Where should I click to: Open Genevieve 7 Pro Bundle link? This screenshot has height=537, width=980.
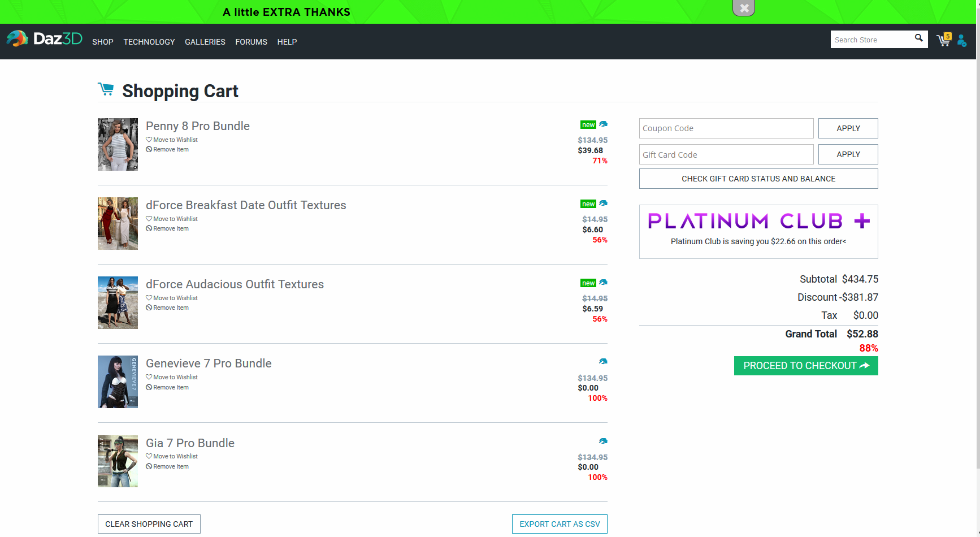[x=209, y=363]
